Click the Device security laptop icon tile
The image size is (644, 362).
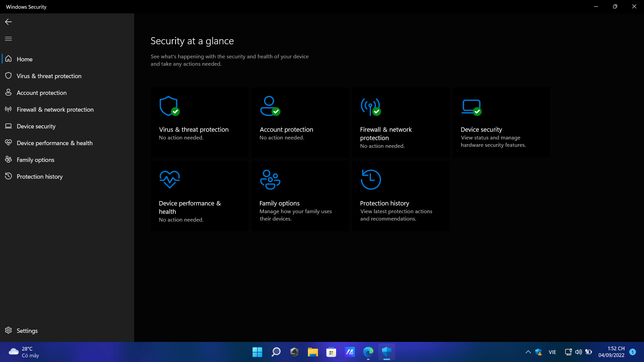(x=471, y=107)
